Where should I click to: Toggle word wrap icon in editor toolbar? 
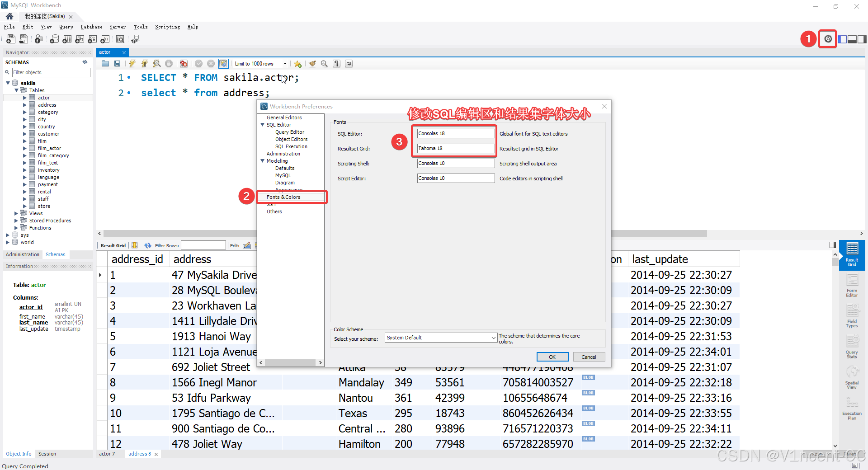coord(349,64)
